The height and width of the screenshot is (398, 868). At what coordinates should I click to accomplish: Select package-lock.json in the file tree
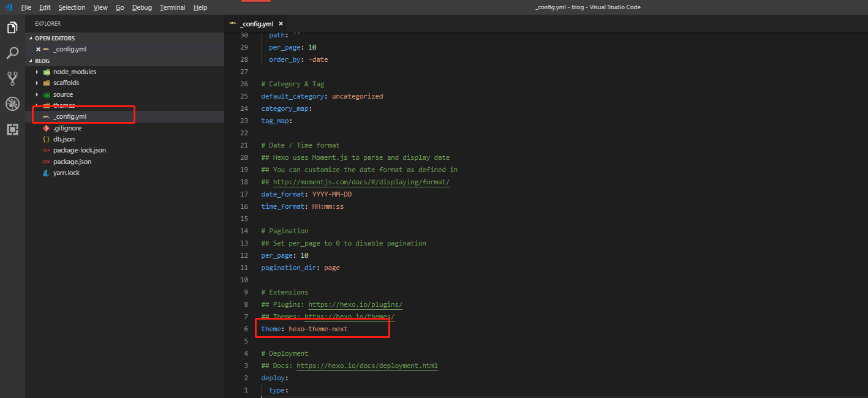(125, 150)
